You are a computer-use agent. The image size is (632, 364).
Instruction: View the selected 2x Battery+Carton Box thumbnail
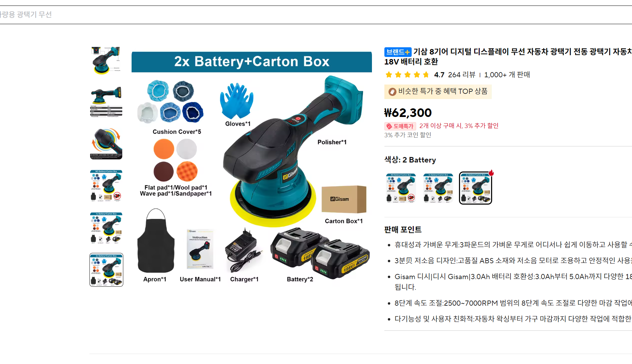(106, 270)
